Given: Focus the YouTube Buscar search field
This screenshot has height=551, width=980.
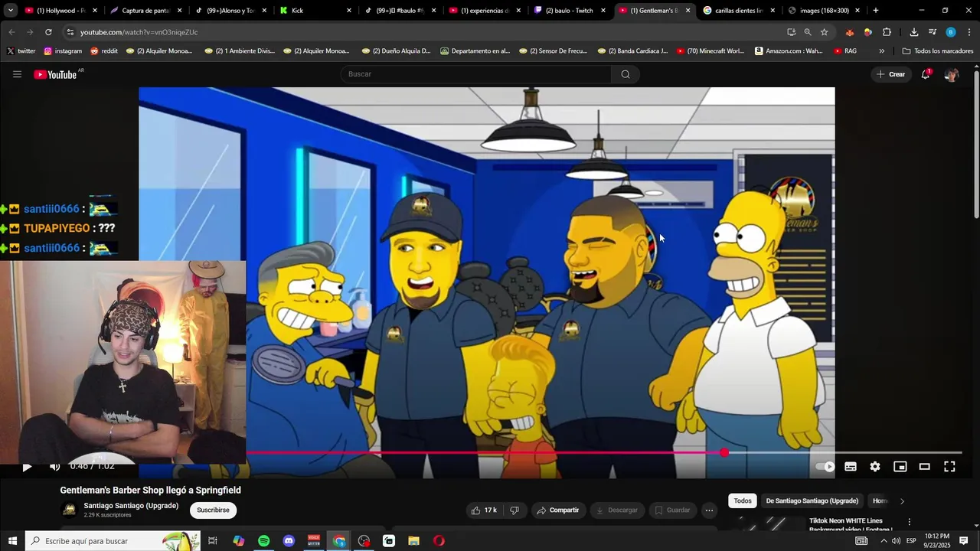Looking at the screenshot, I should 475,74.
